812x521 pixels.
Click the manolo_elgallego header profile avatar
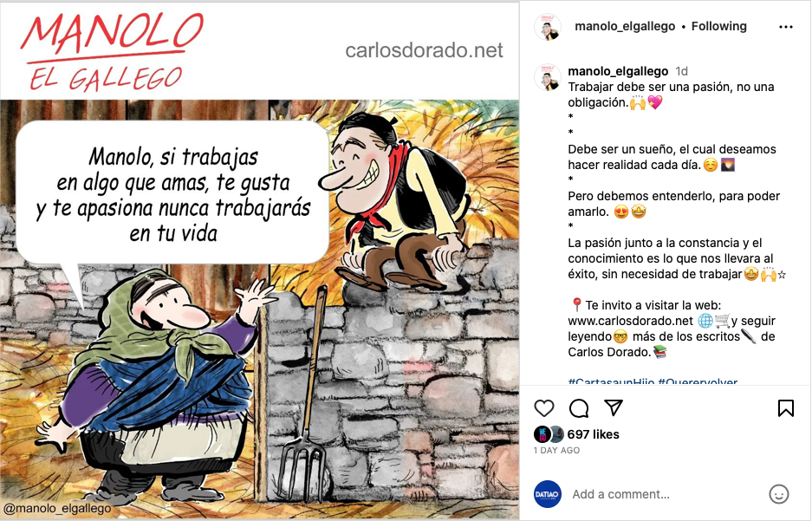(x=548, y=26)
